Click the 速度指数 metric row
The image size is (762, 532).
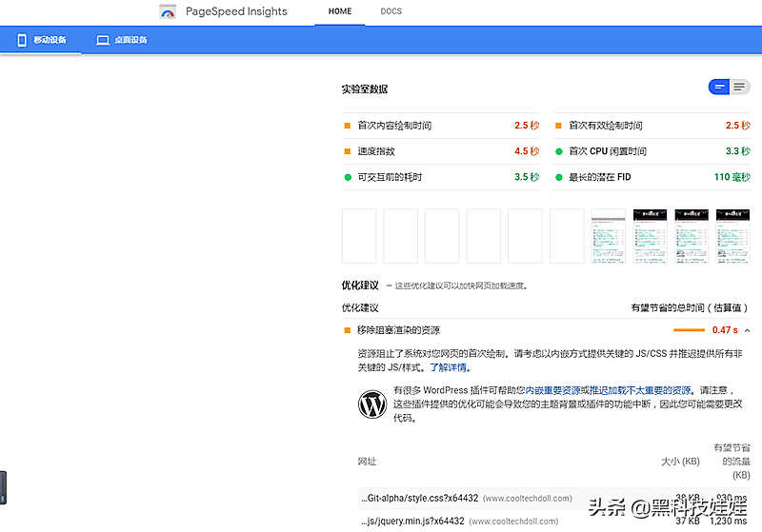[x=441, y=151]
